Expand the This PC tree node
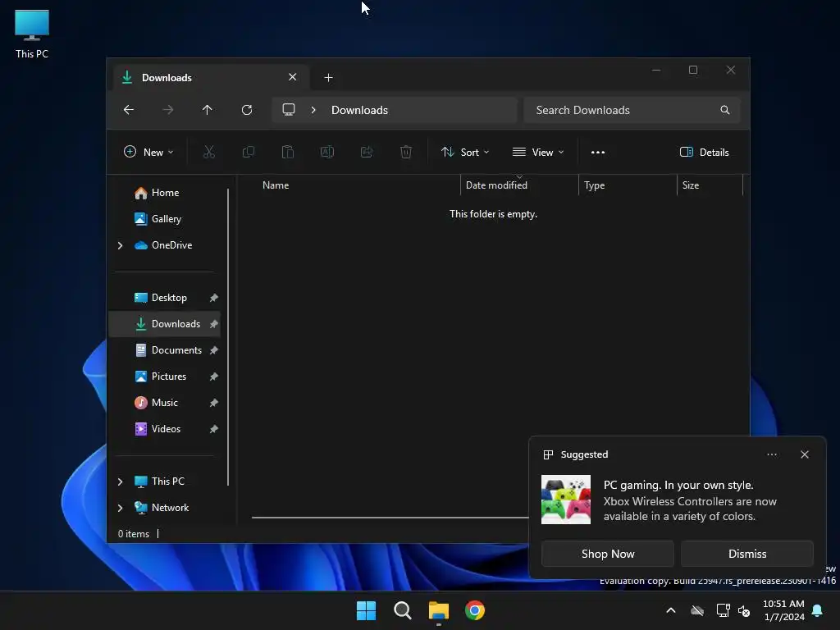Viewport: 840px width, 630px height. point(120,482)
